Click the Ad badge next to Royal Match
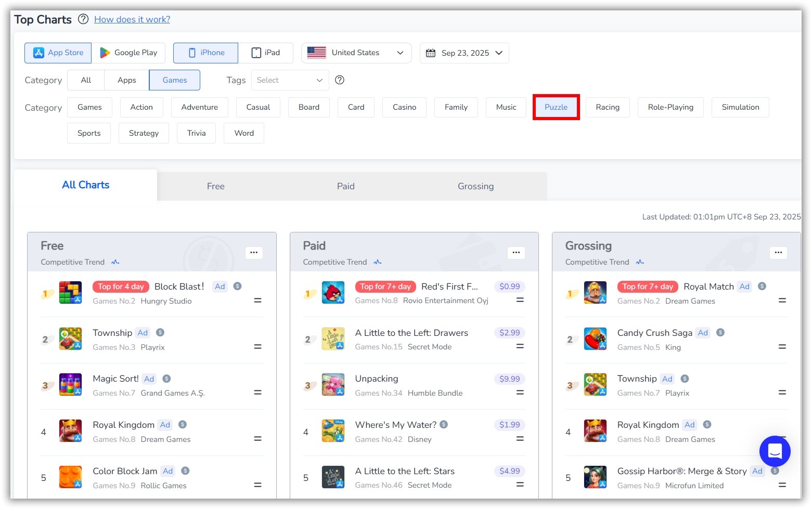Screen dimensions: 812x509 coord(744,286)
